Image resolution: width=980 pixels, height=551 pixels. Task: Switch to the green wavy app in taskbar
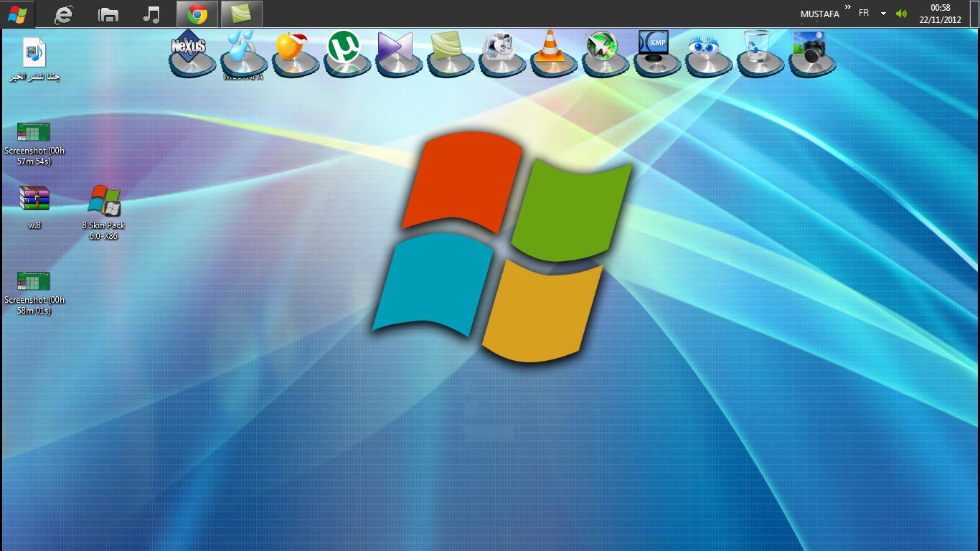coord(241,14)
